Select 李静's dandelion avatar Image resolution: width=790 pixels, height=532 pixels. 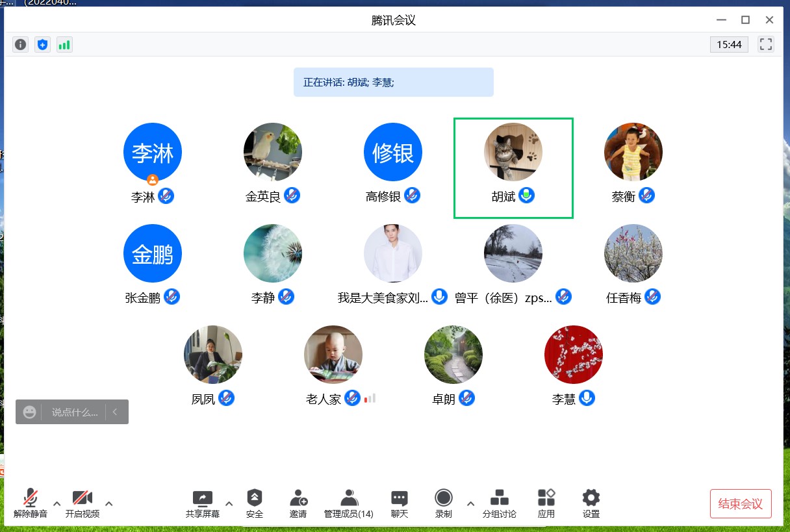point(273,253)
